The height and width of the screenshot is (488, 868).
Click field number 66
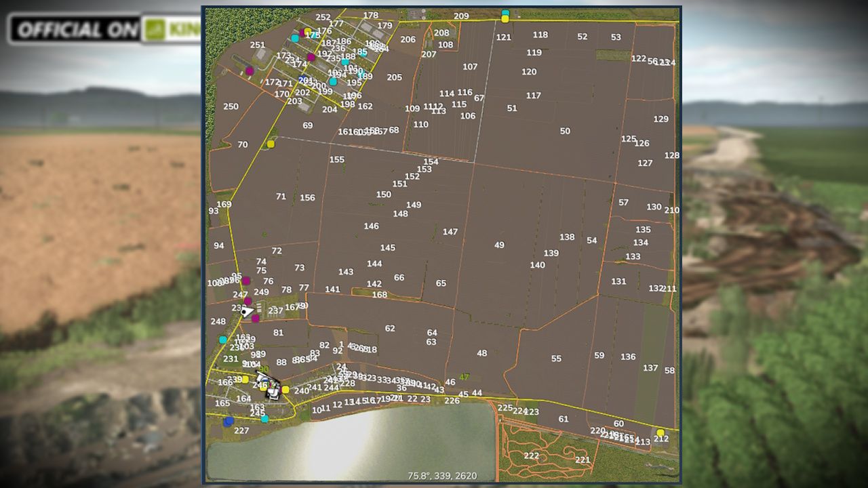coord(399,278)
